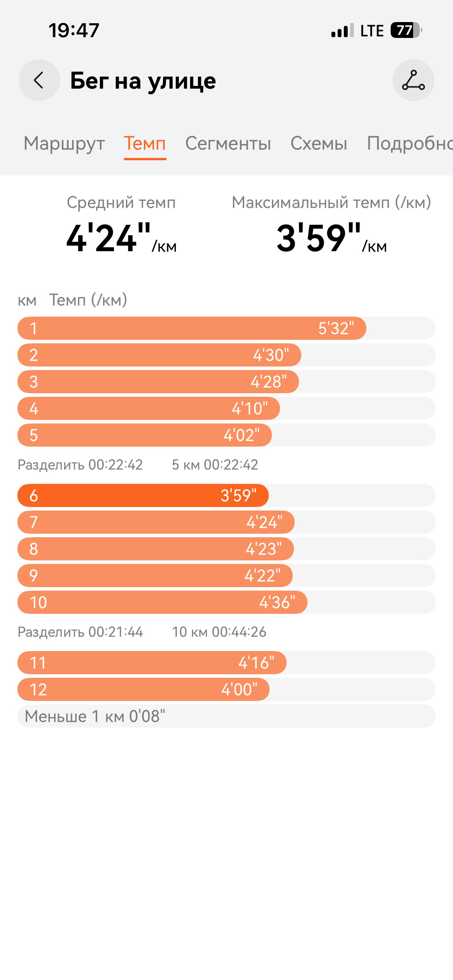Tap the battery indicator showing 77
The height and width of the screenshot is (980, 453).
406,30
